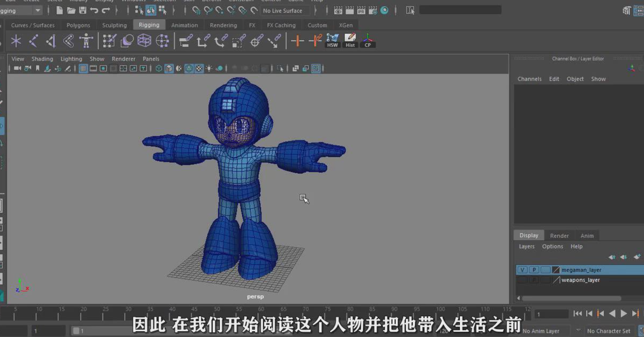Toggle visibility V of megaman_layer
644x337 pixels.
522,270
